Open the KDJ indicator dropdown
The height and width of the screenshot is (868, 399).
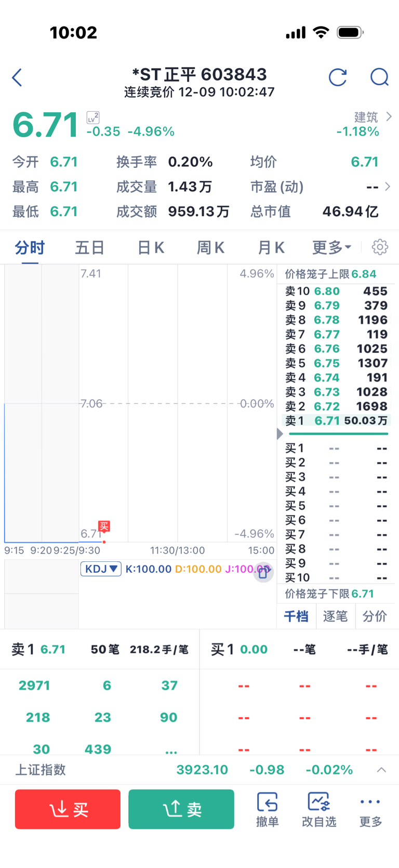(101, 569)
